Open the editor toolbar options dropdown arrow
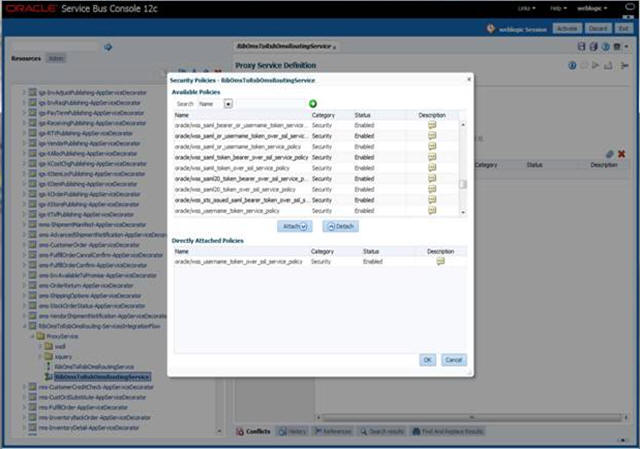 (627, 47)
